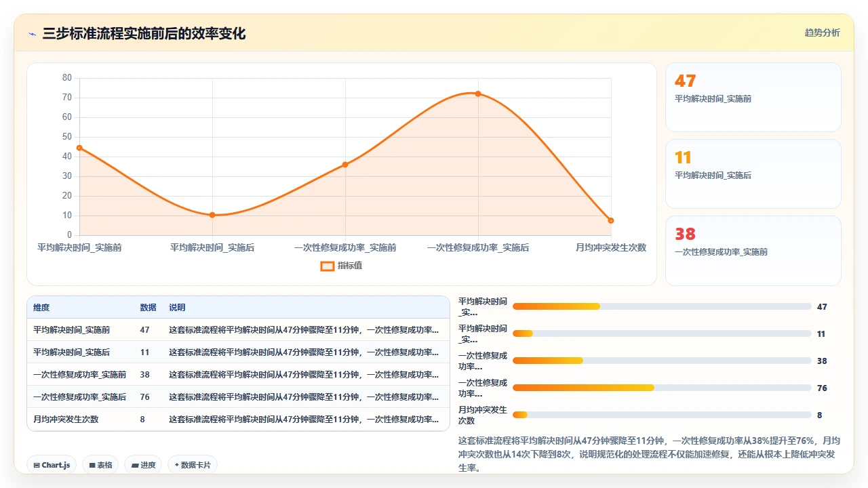Click the 月均冲突发生次数 progress bar valued 8
The image size is (868, 488).
tap(662, 415)
